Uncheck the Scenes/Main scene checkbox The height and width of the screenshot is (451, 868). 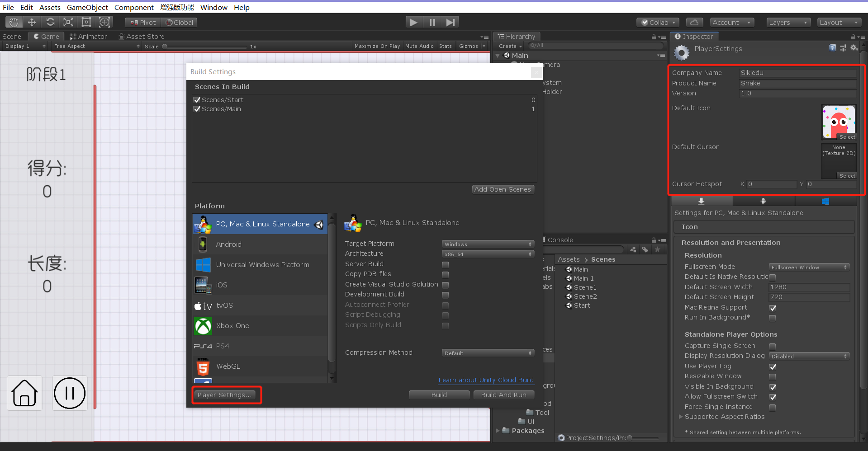(x=197, y=109)
